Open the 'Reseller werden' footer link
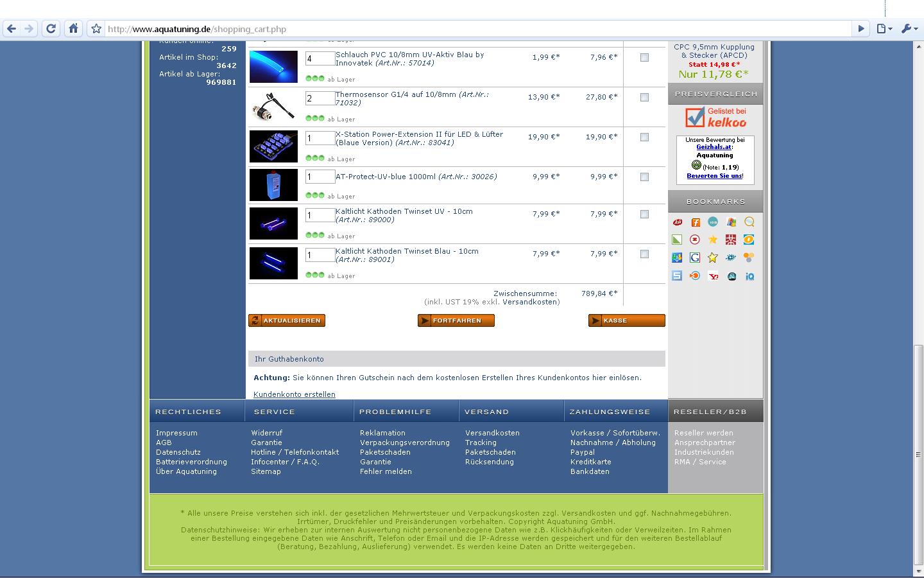The image size is (924, 578). (703, 433)
